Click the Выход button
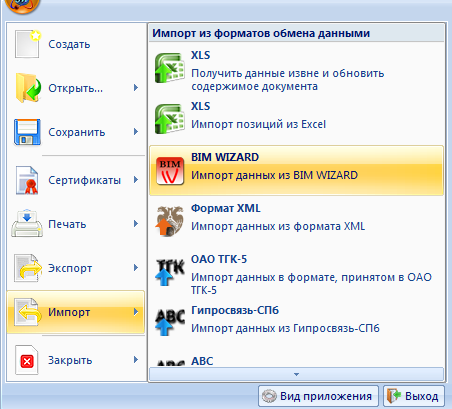 point(414,396)
